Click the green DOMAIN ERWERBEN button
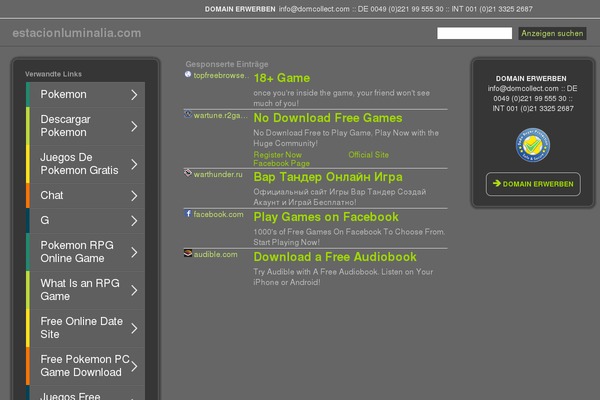 tap(533, 184)
